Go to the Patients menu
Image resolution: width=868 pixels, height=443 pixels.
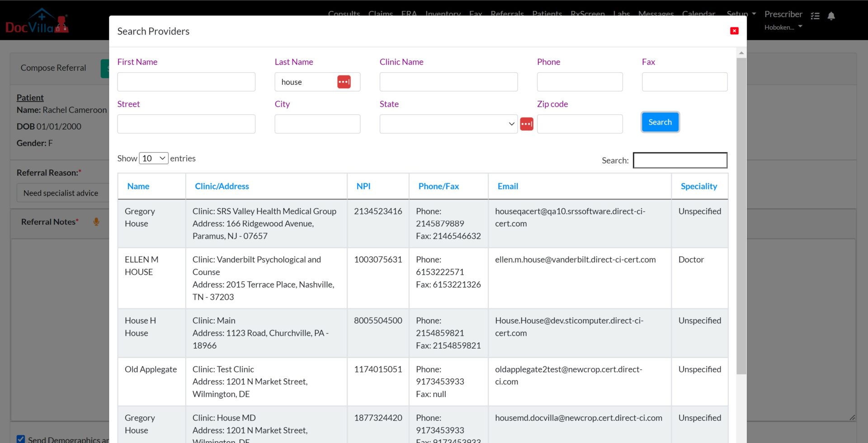[547, 14]
